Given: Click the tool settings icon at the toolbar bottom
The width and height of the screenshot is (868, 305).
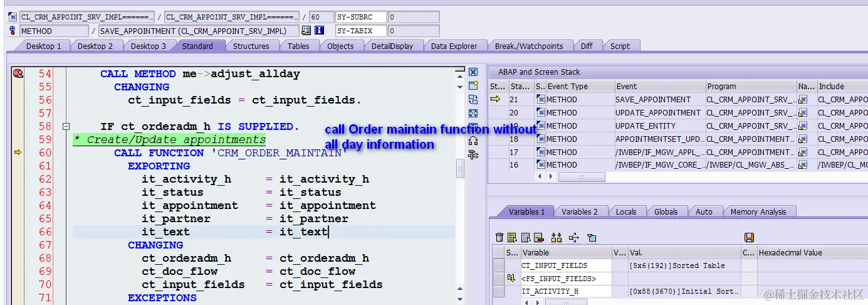Looking at the screenshot, I should coord(473,154).
